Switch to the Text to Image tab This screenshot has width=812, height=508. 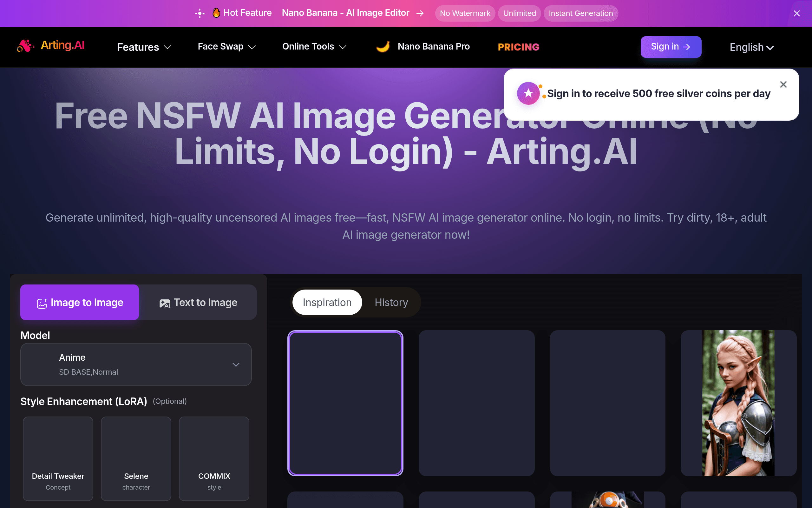[x=198, y=302]
